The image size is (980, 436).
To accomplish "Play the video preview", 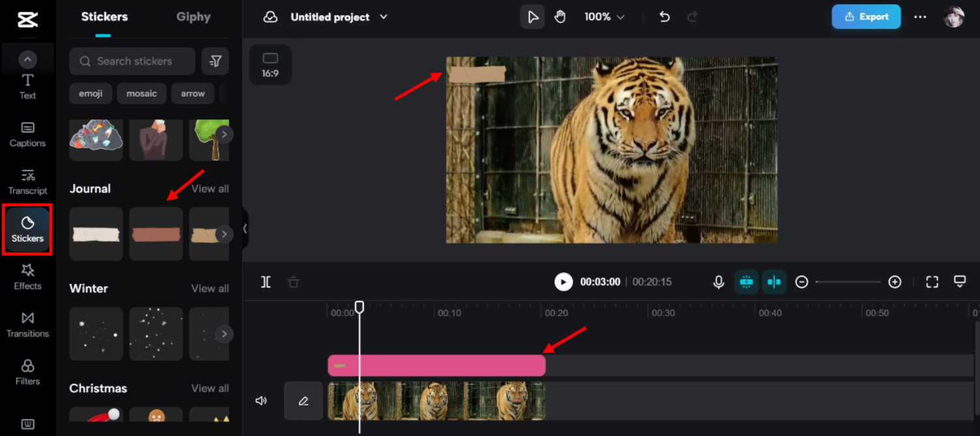I will click(563, 282).
